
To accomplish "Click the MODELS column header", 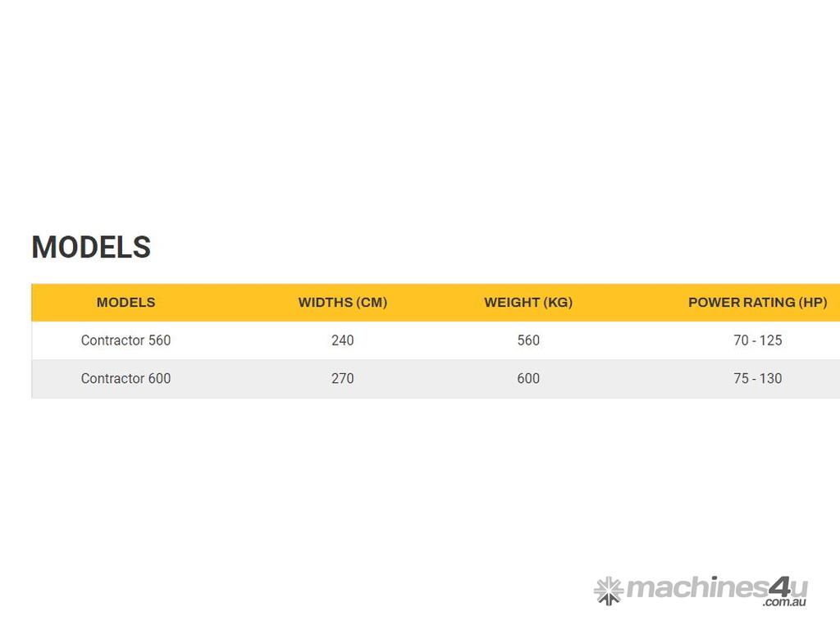I will (x=126, y=303).
